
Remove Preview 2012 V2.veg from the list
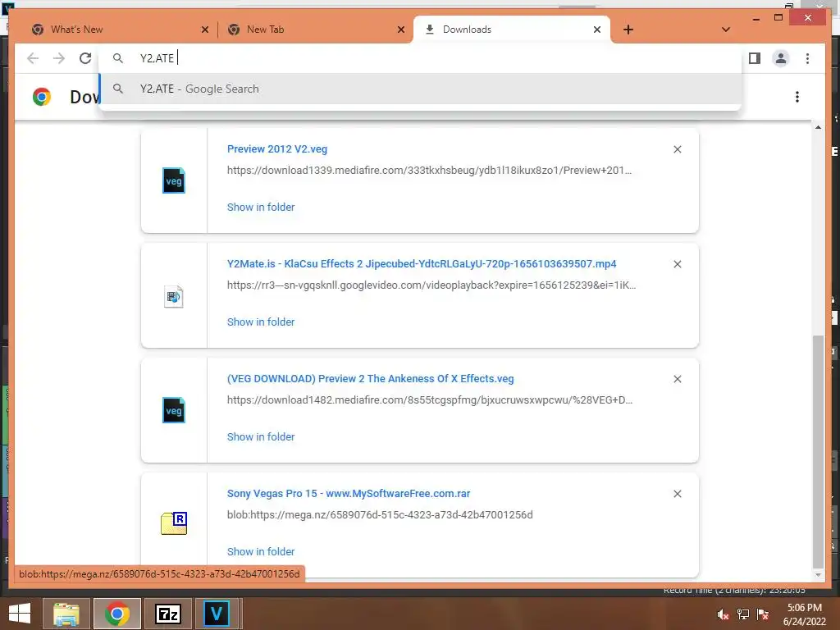click(x=677, y=149)
